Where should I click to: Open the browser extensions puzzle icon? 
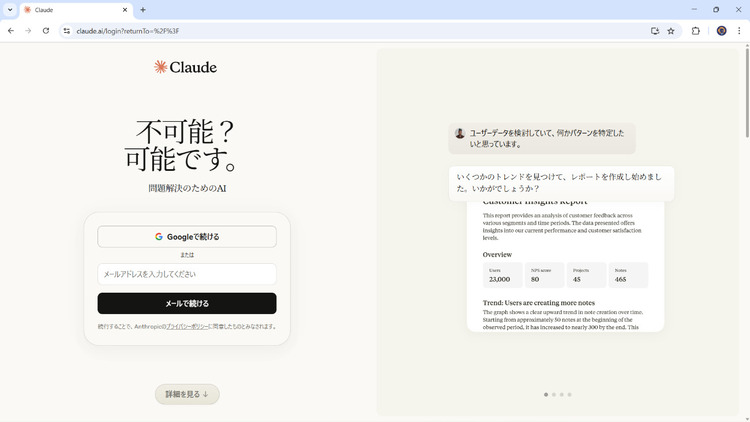point(696,31)
